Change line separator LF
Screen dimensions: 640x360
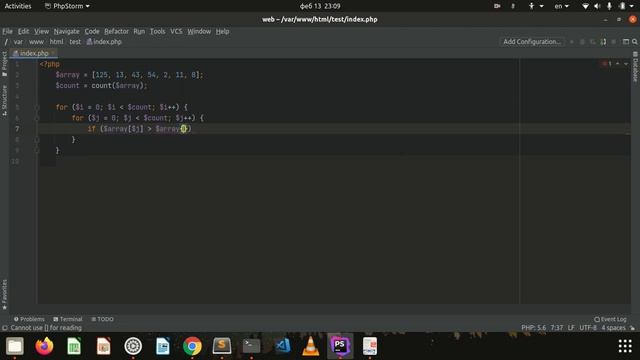(x=571, y=328)
